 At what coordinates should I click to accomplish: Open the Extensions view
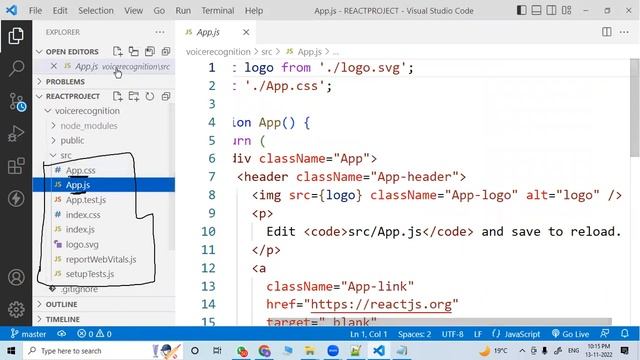pos(16,166)
